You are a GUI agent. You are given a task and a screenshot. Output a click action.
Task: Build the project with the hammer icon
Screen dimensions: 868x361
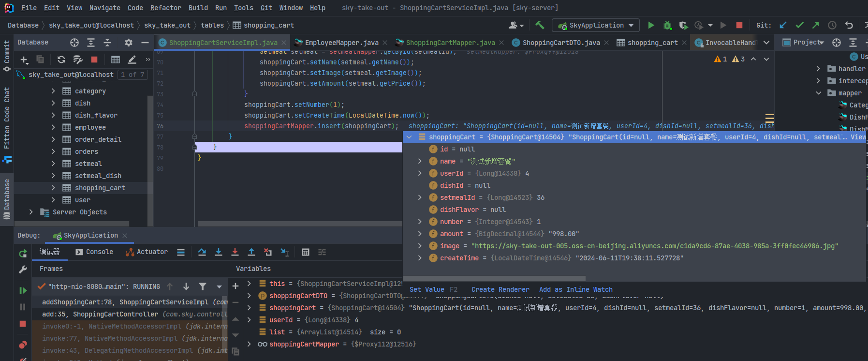(540, 25)
